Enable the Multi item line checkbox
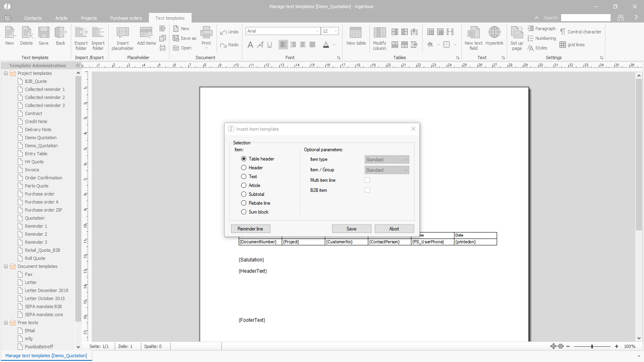 pos(367,180)
